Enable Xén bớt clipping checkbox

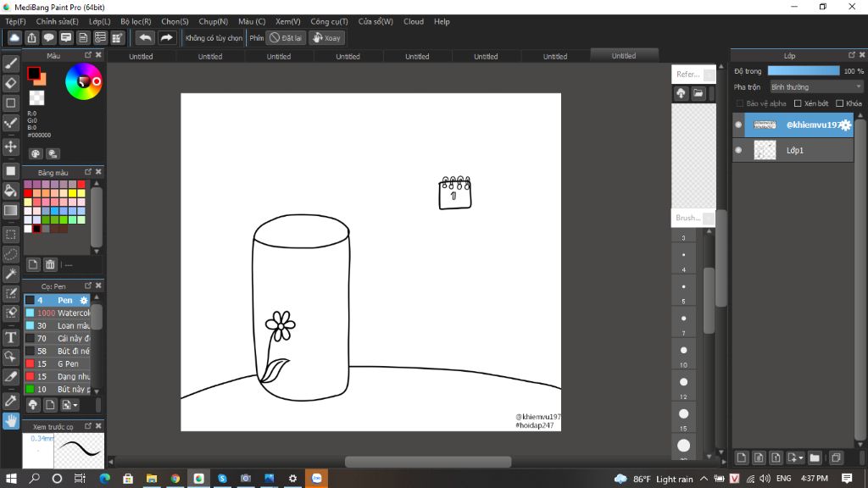[798, 103]
